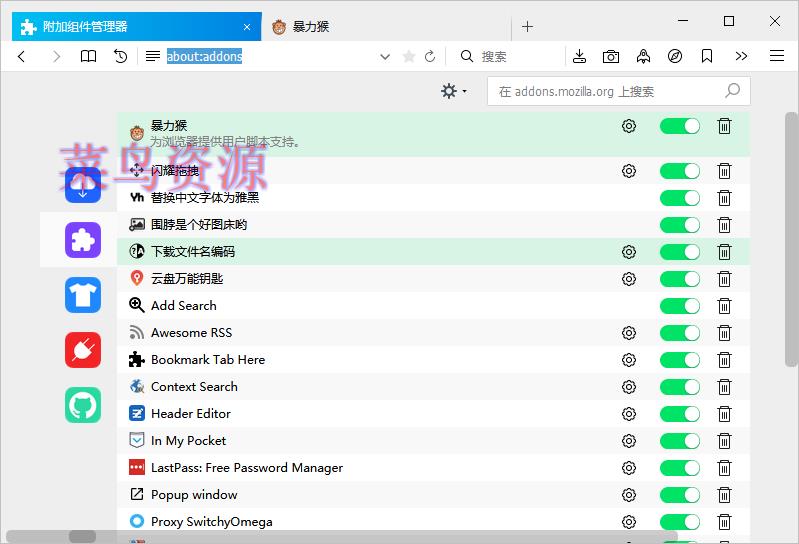Disable 替换中文字体为雅黑 toggle

click(680, 198)
